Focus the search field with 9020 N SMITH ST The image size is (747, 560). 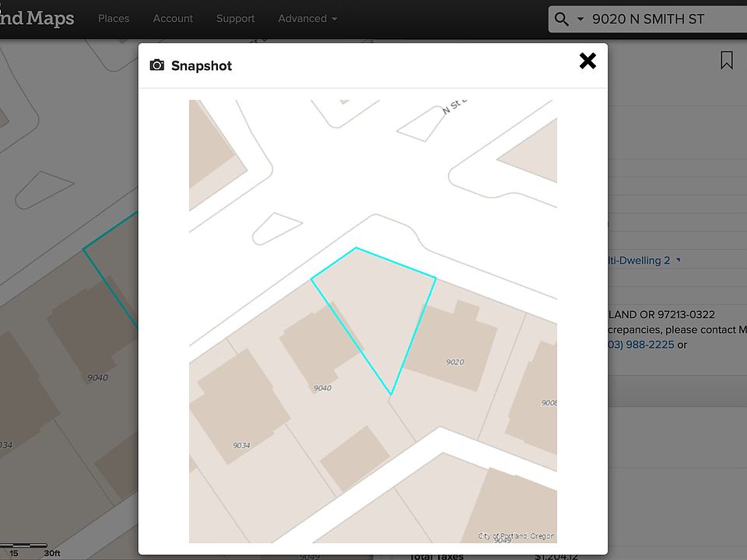661,19
